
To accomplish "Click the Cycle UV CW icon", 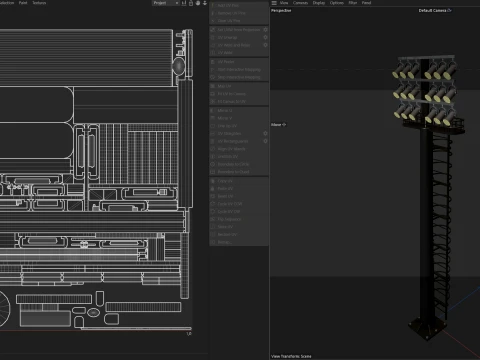I will 213,211.
